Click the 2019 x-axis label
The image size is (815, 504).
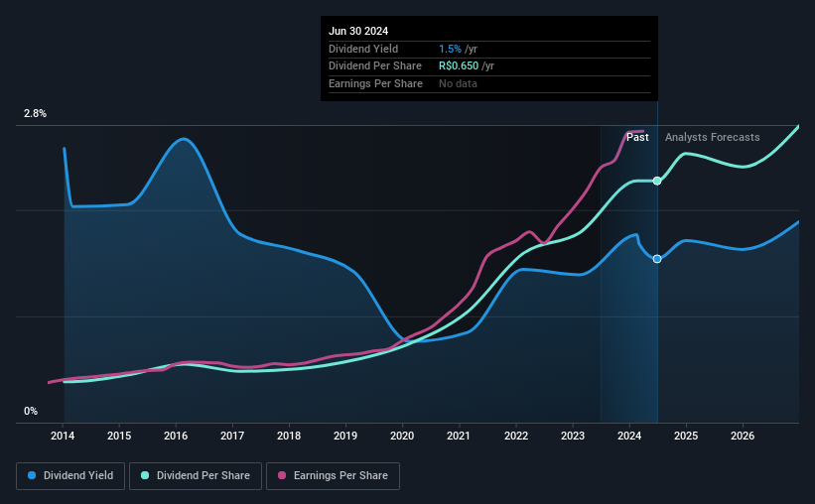(345, 436)
